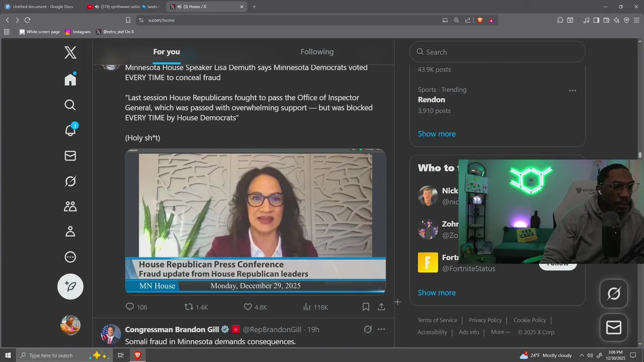Open Notifications bell with 3 badge
Screen dimensions: 644x362
(70, 130)
